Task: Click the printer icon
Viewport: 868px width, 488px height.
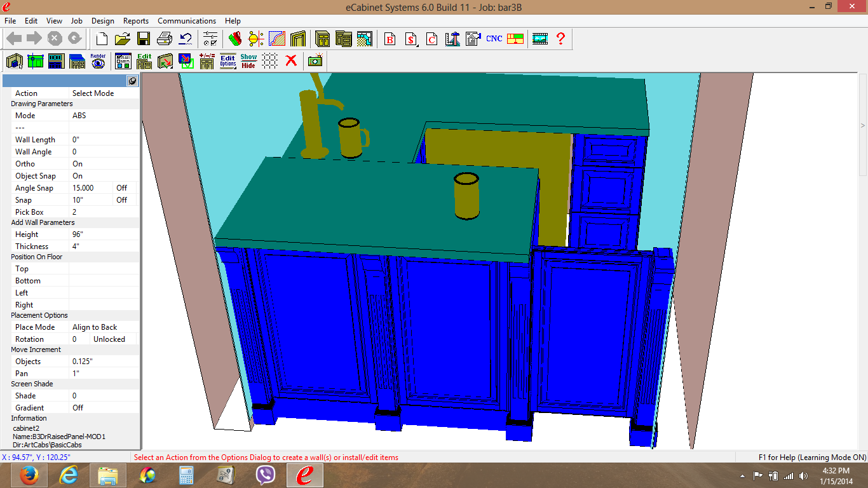Action: [x=164, y=39]
